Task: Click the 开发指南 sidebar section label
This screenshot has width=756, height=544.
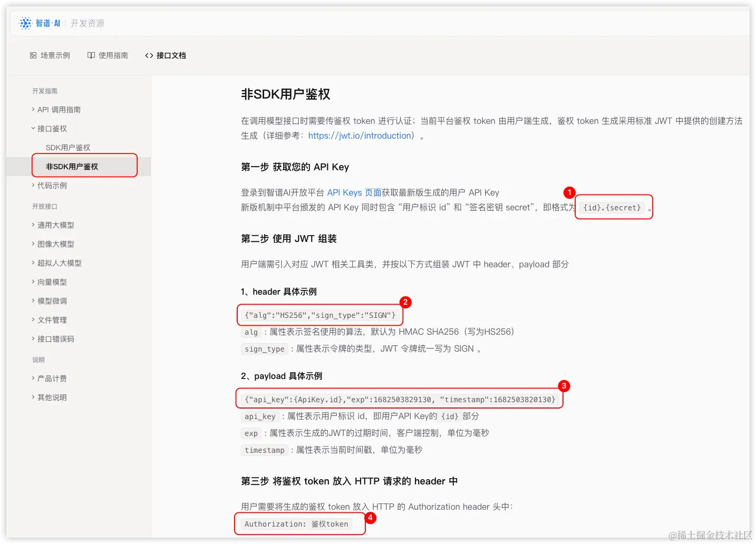Action: pos(45,91)
